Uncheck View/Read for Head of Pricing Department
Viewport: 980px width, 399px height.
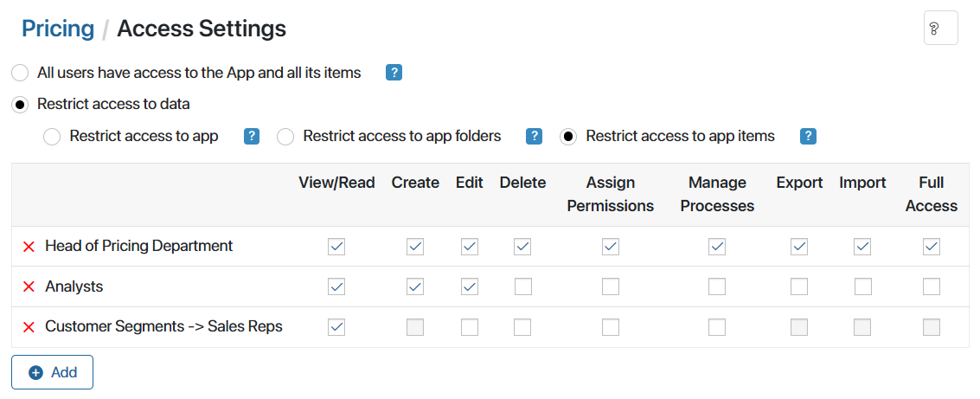(336, 247)
